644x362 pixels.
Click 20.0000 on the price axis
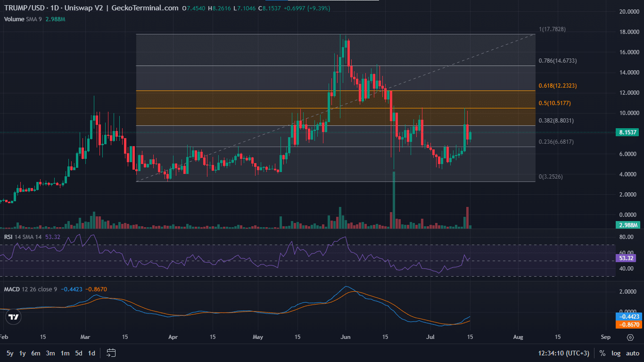(628, 11)
